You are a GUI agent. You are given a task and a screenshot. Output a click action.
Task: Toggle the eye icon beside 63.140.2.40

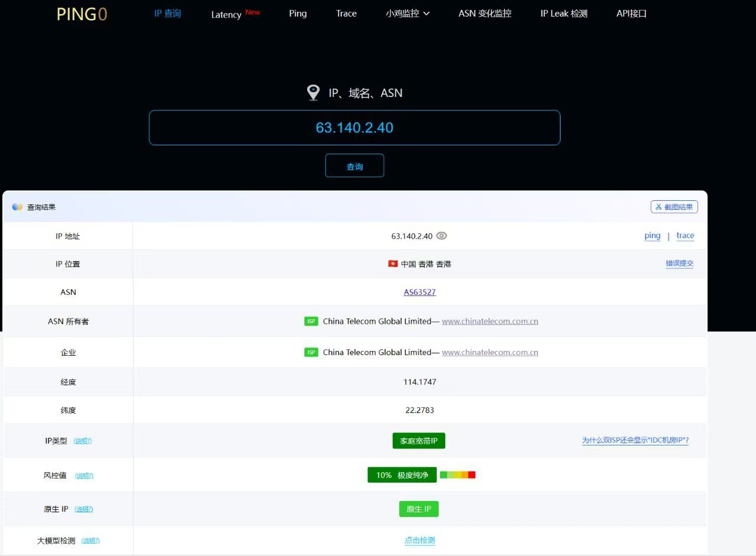[x=441, y=236]
